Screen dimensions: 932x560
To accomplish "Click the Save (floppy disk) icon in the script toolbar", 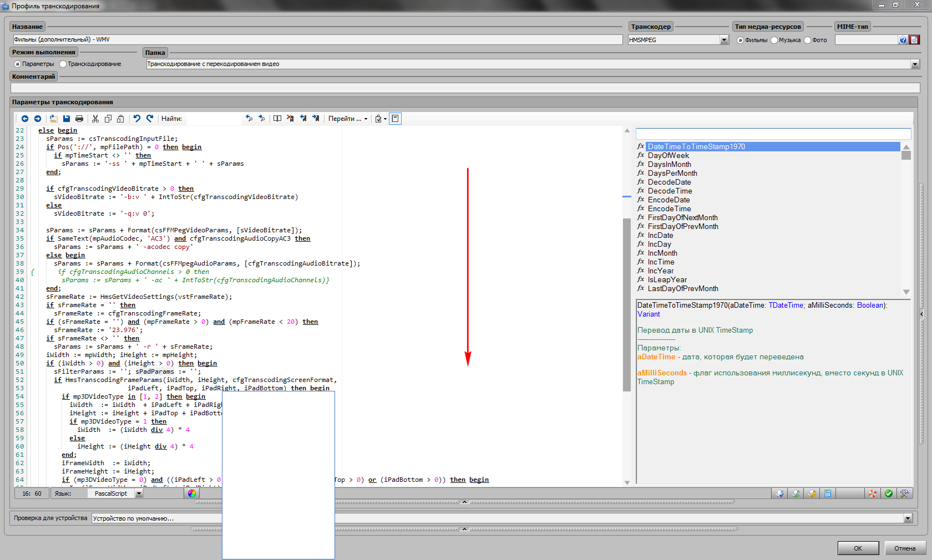I will click(x=67, y=119).
